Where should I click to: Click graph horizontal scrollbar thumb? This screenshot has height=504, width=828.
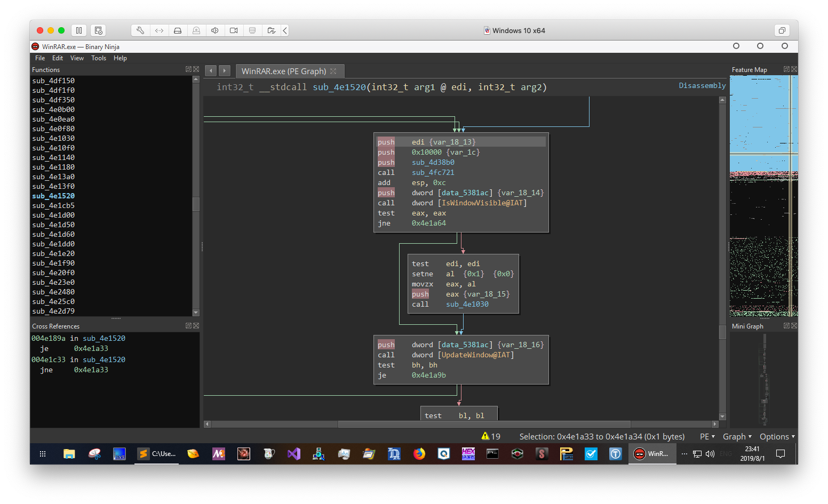[484, 424]
